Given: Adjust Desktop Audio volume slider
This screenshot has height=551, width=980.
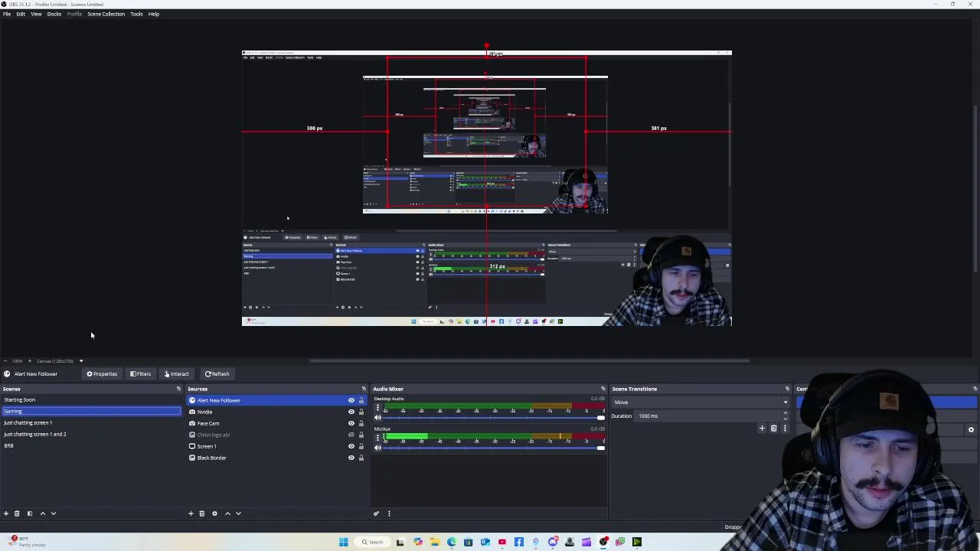Looking at the screenshot, I should [x=494, y=418].
